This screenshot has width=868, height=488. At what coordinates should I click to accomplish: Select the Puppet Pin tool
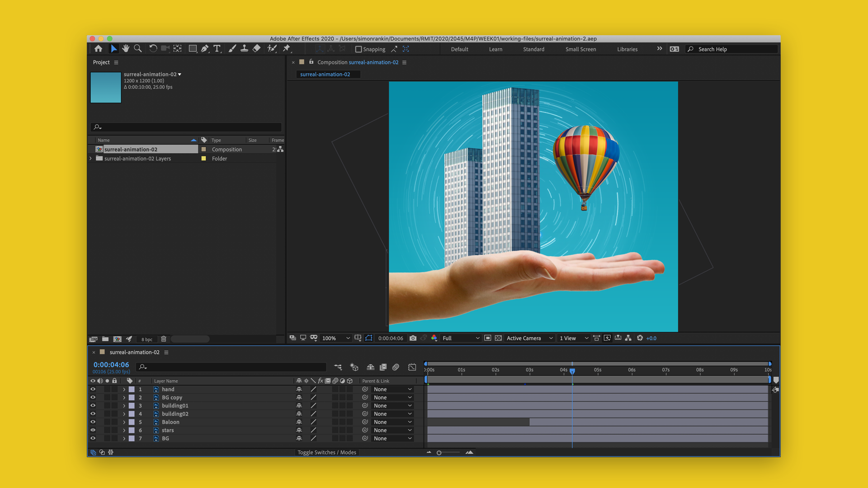pos(287,49)
